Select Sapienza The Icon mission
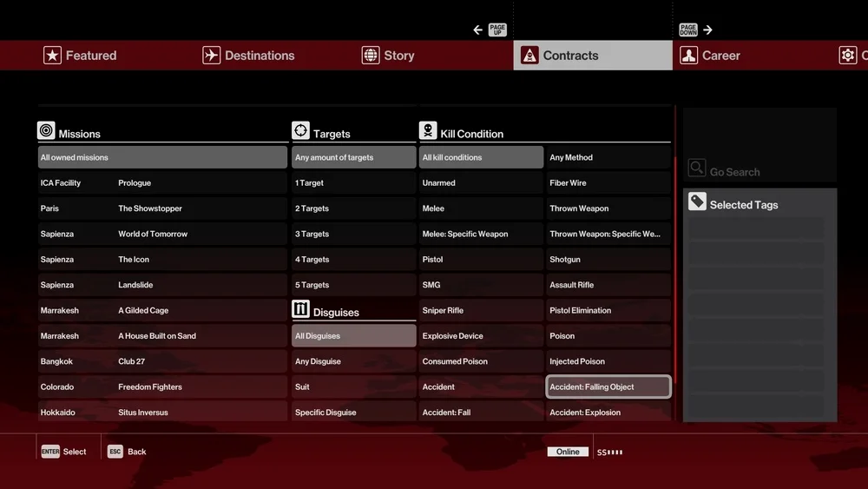 pyautogui.click(x=163, y=259)
